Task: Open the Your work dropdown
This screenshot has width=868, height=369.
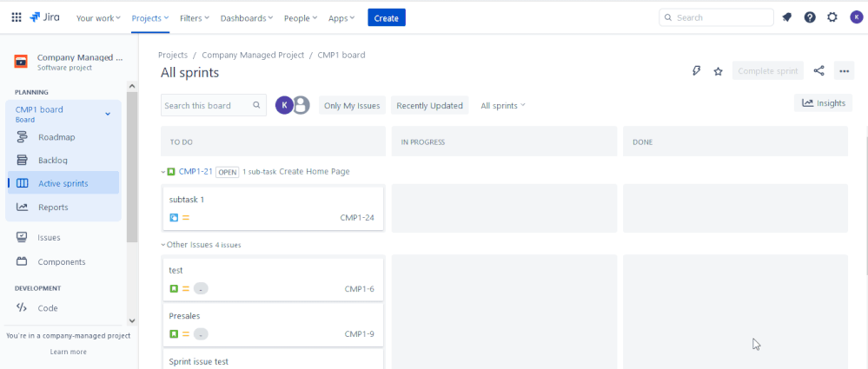Action: pos(98,18)
